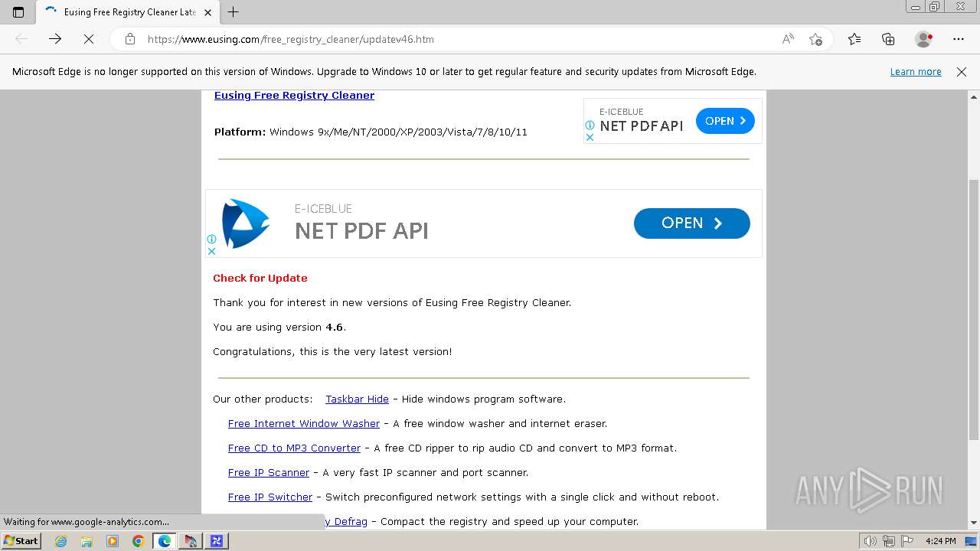The image size is (980, 551).
Task: Open the Free IP Scanner link
Action: click(269, 472)
